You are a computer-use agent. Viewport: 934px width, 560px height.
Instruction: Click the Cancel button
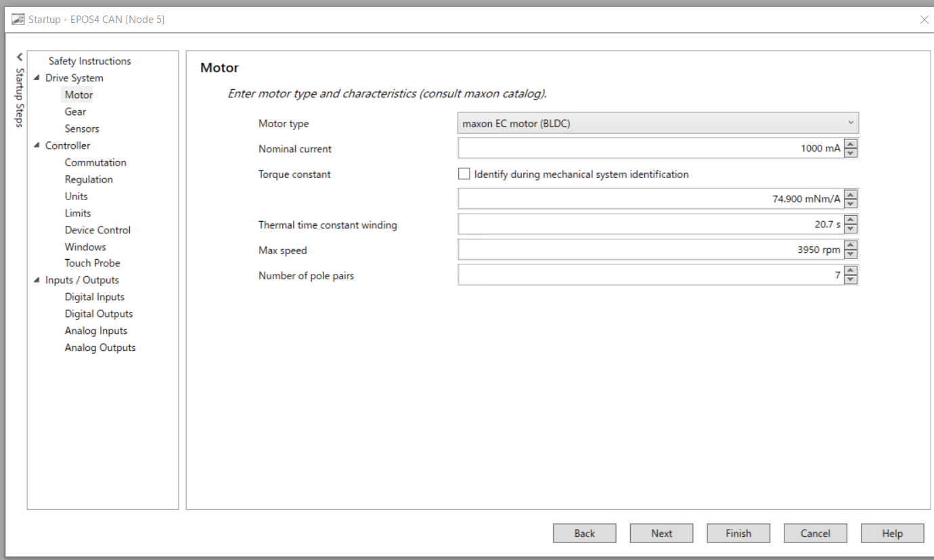click(x=816, y=533)
